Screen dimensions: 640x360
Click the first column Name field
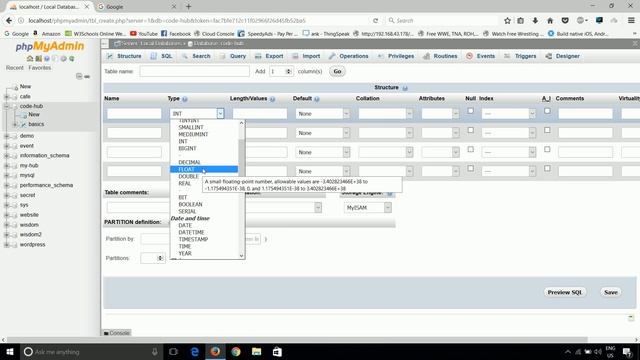pos(134,113)
